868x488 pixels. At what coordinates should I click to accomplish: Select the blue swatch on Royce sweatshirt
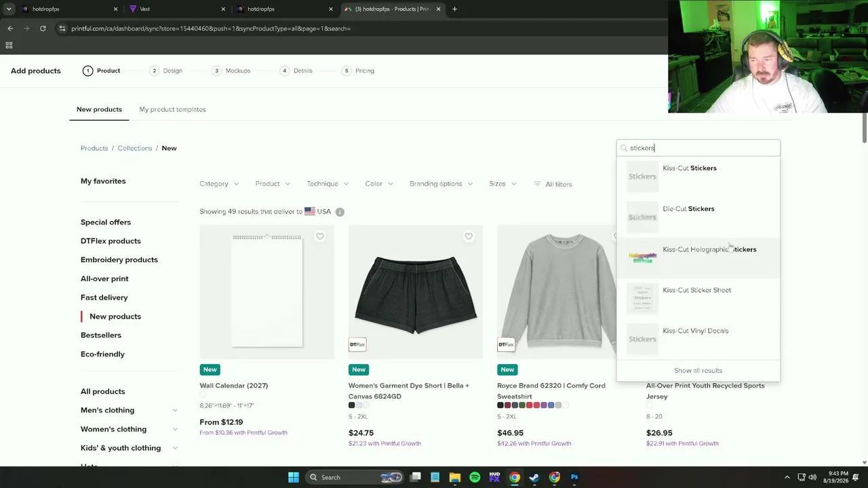click(x=551, y=405)
